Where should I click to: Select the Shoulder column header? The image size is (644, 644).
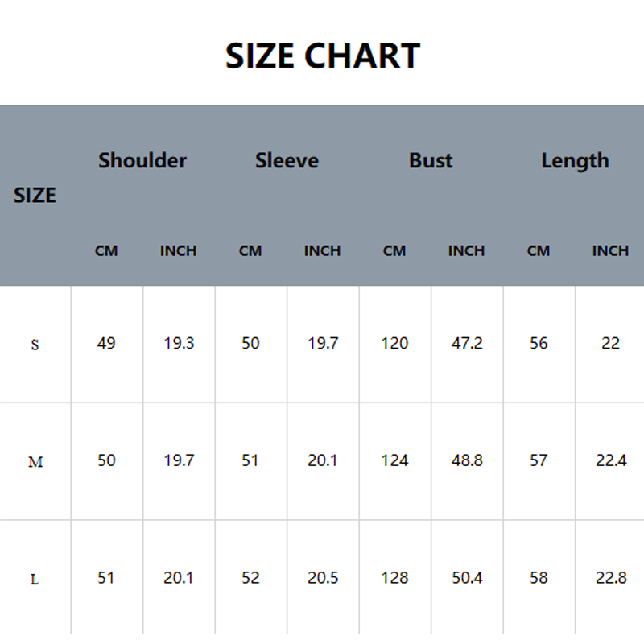coord(142,160)
